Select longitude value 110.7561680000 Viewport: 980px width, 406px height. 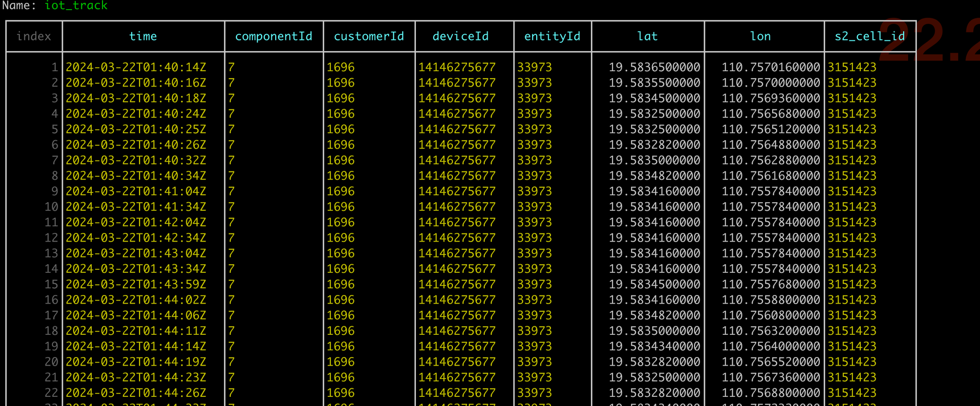(x=771, y=176)
